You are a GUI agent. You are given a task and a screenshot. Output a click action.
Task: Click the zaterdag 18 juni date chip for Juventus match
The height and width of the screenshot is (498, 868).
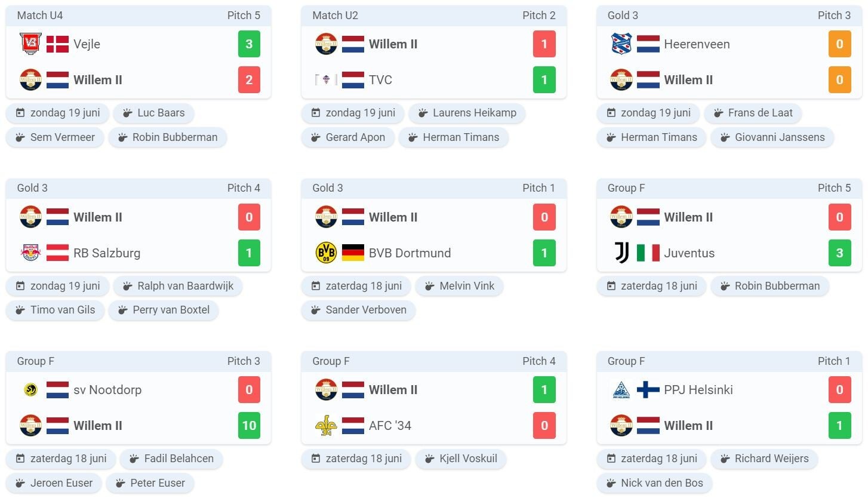pos(651,286)
